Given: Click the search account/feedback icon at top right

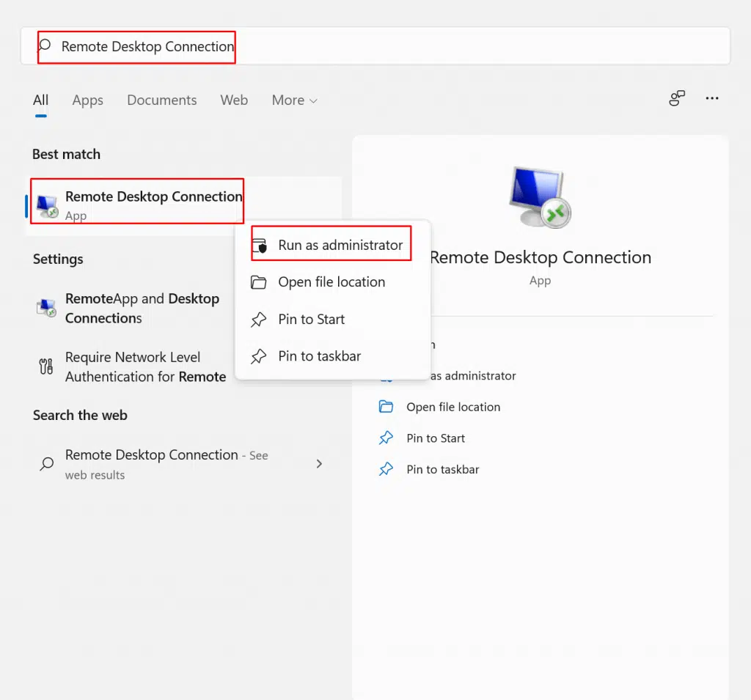Looking at the screenshot, I should (x=677, y=98).
